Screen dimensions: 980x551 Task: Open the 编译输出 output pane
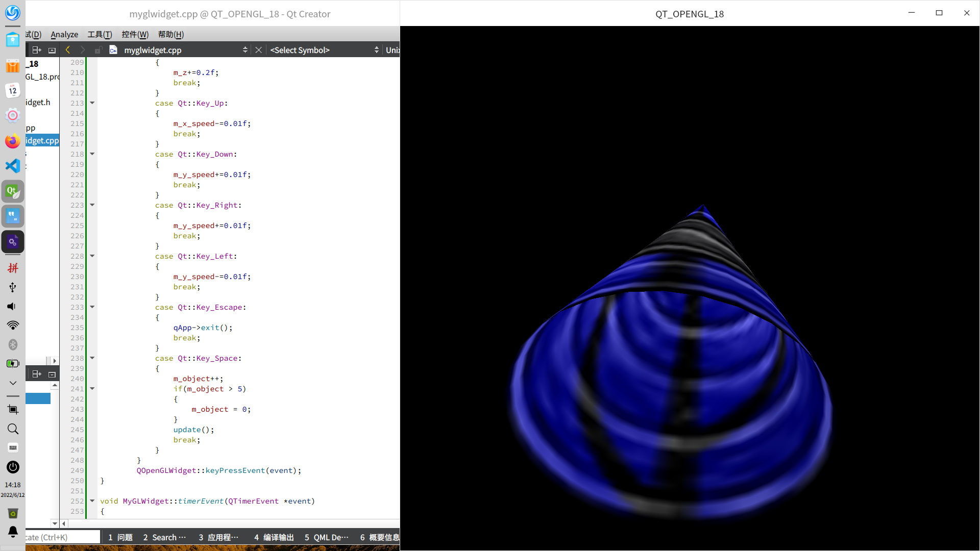coord(274,537)
